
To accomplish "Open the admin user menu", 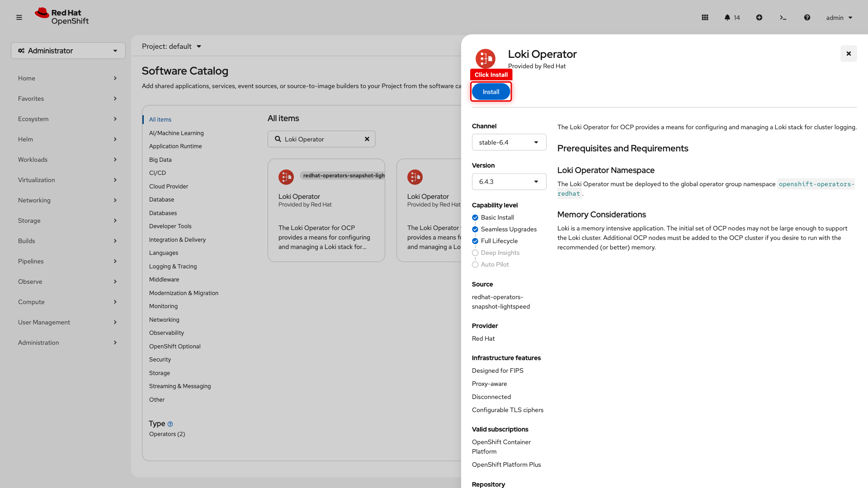I will [839, 18].
